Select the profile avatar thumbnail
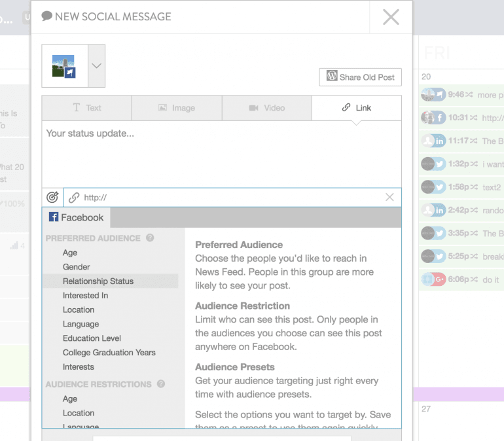The height and width of the screenshot is (441, 504). (64, 66)
